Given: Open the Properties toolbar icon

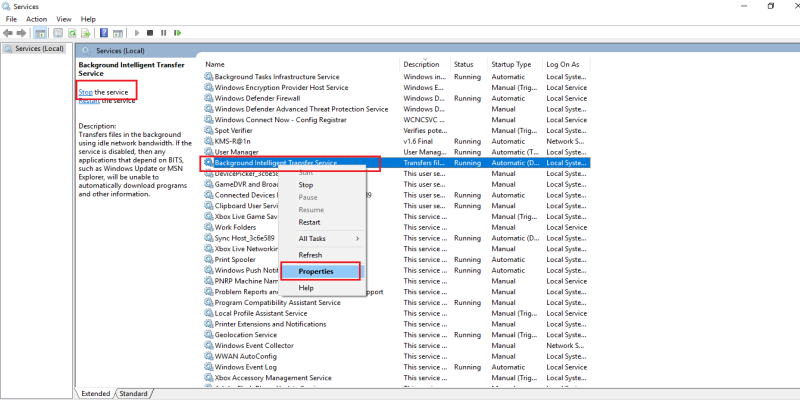Looking at the screenshot, I should pyautogui.click(x=58, y=33).
